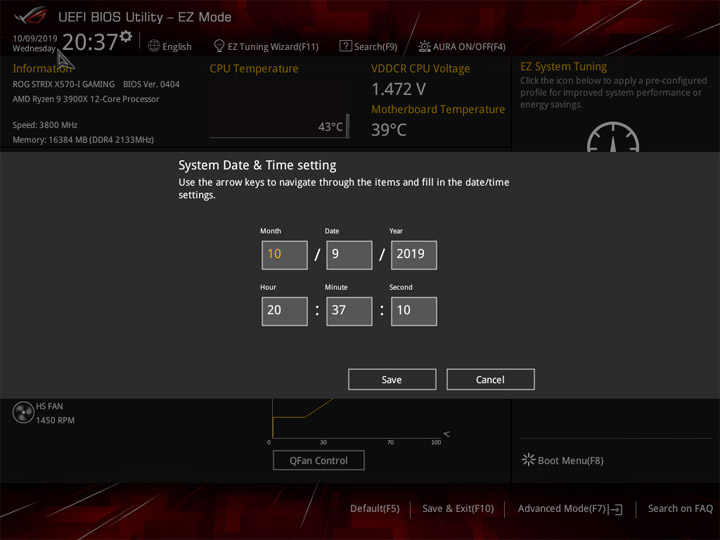Click the AMD Ryzen 9 3900X processor text

pos(86,99)
